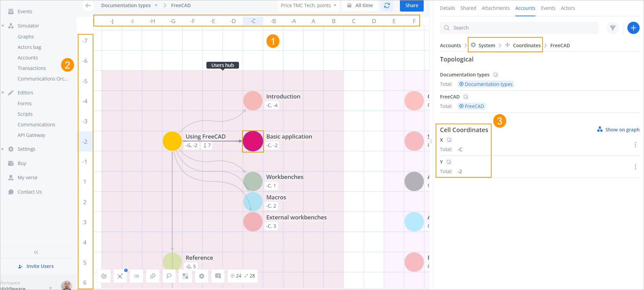Image resolution: width=644 pixels, height=290 pixels.
Task: Select the Reference node circle
Action: [172, 261]
